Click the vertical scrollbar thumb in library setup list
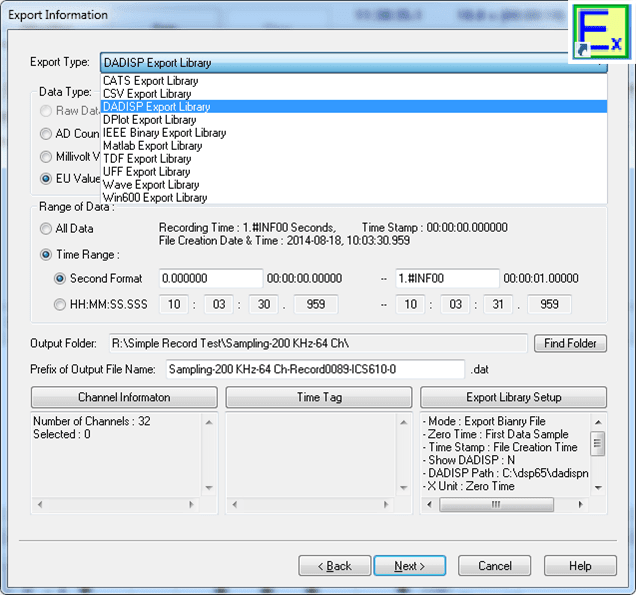Screen dimensions: 636x595 click(x=598, y=443)
